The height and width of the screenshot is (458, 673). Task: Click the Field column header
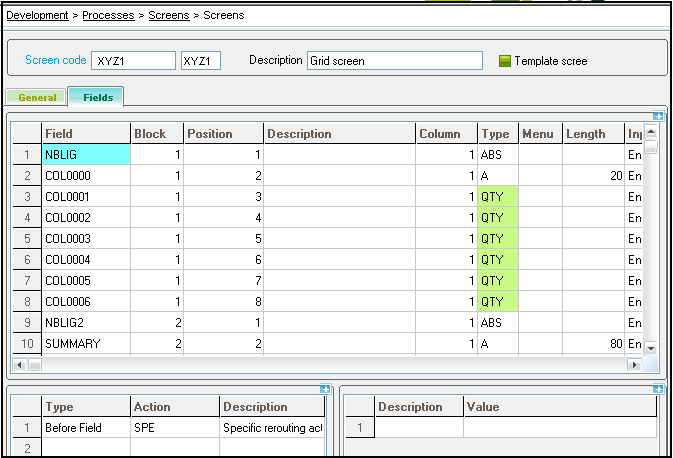point(86,133)
